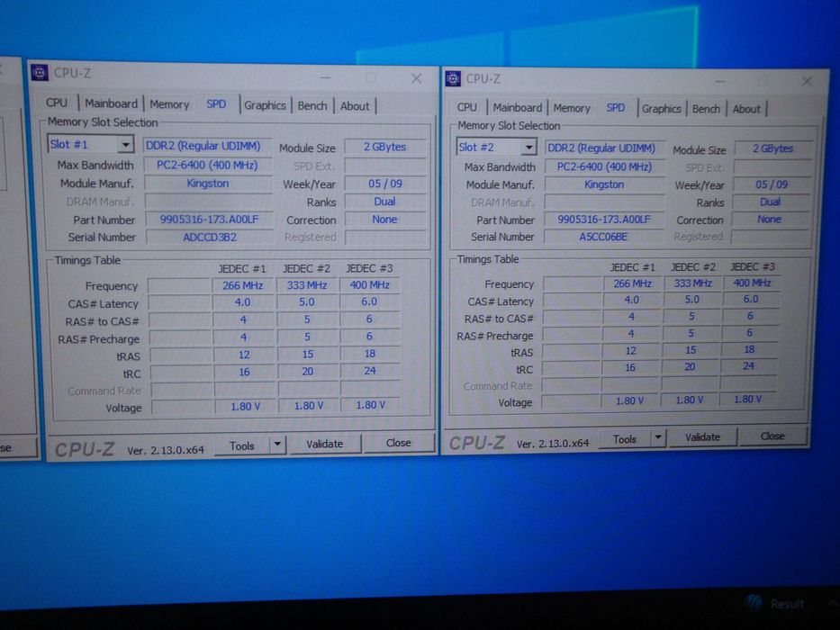Click Close button in left CPU-Z window
This screenshot has height=630, width=840.
click(399, 443)
